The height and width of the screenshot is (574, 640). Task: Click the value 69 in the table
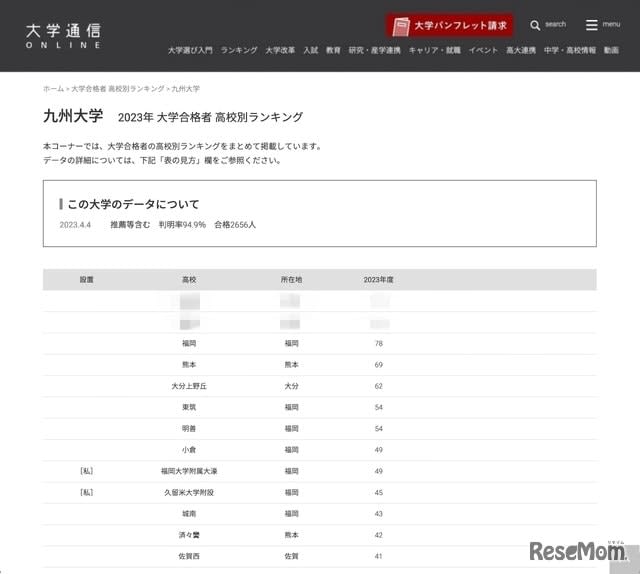pyautogui.click(x=379, y=365)
